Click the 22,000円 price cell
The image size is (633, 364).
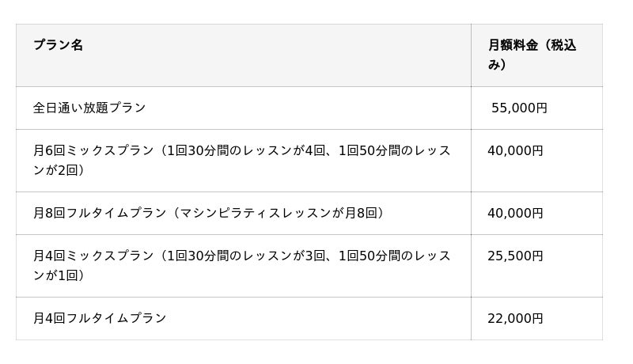pos(515,318)
